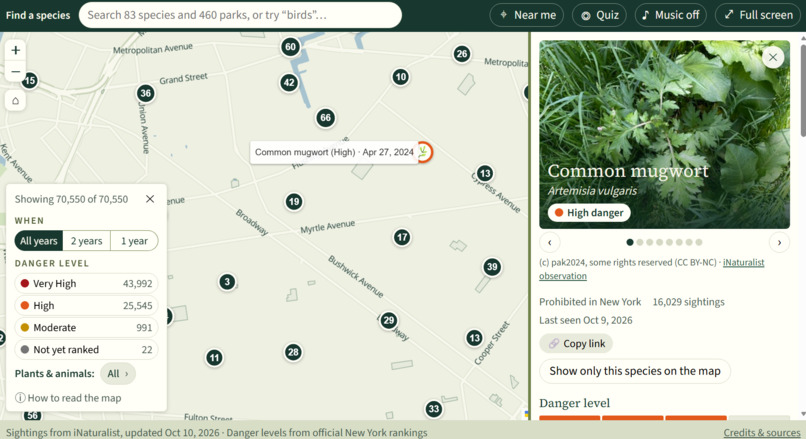Close the Common mugwort detail panel
806x439 pixels.
point(773,58)
